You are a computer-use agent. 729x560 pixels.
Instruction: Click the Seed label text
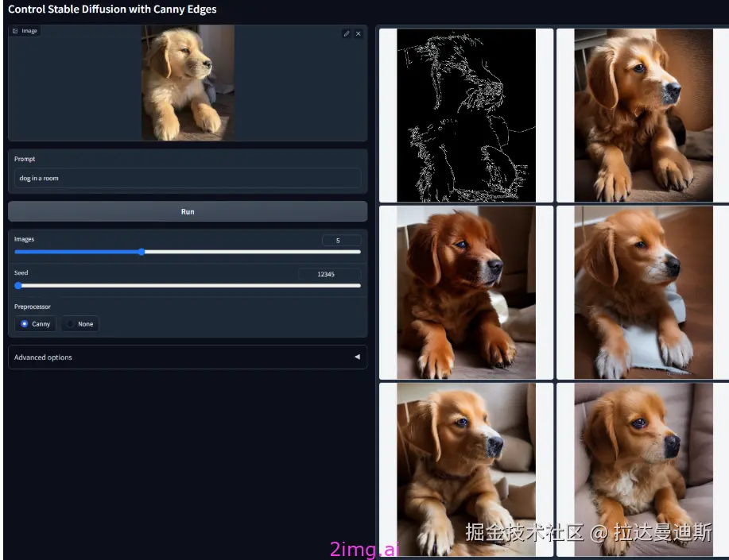tap(21, 272)
